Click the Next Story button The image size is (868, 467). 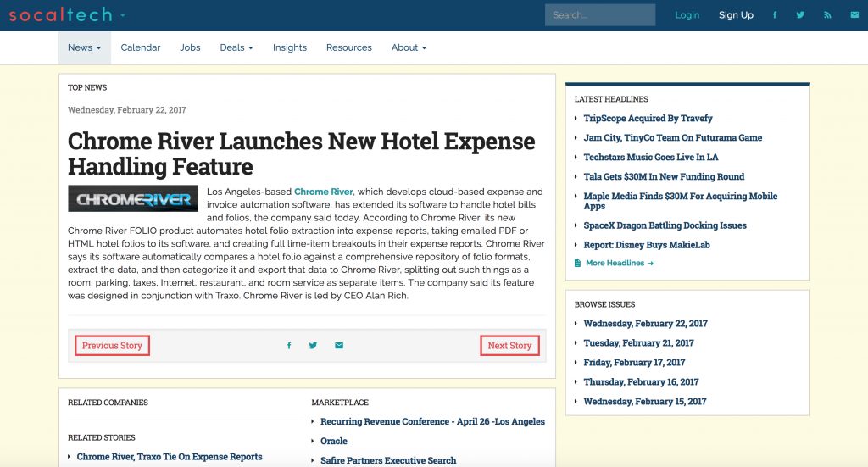pos(509,346)
